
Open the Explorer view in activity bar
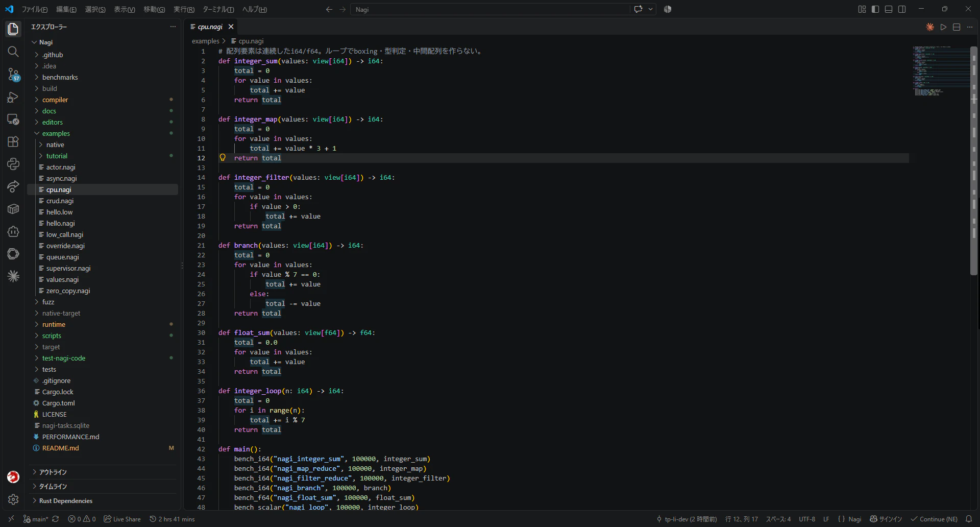coord(13,29)
